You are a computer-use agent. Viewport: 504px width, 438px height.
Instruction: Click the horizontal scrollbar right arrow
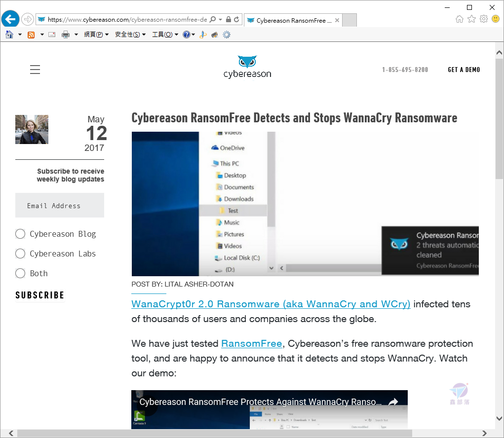click(484, 433)
